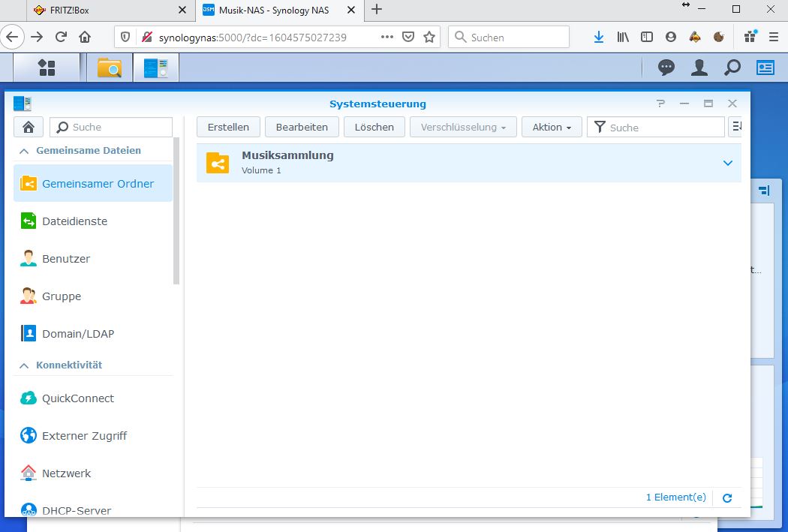Bookmark this page with the star
Screen dimensions: 788x532
(x=429, y=37)
